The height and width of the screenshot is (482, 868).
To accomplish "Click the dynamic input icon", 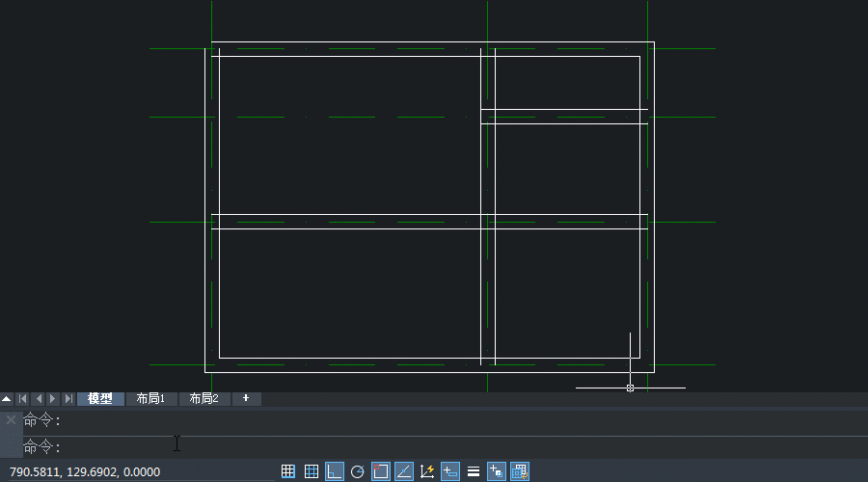I will [450, 471].
